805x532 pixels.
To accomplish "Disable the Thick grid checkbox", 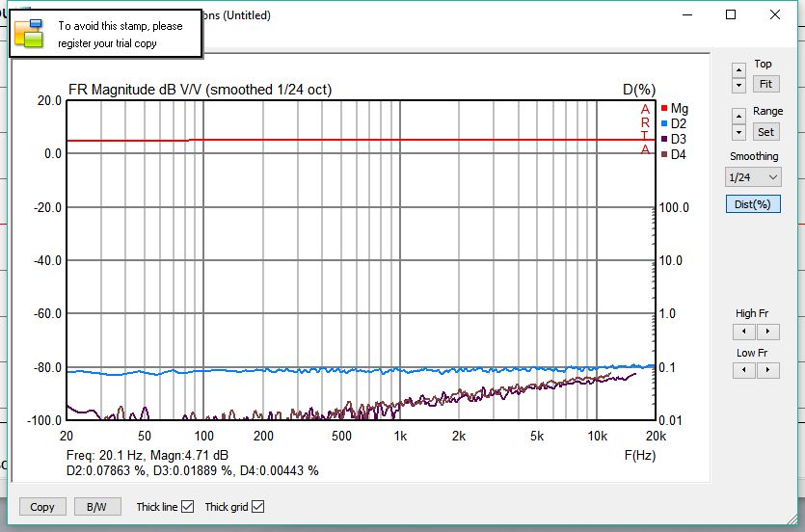I will pyautogui.click(x=257, y=507).
